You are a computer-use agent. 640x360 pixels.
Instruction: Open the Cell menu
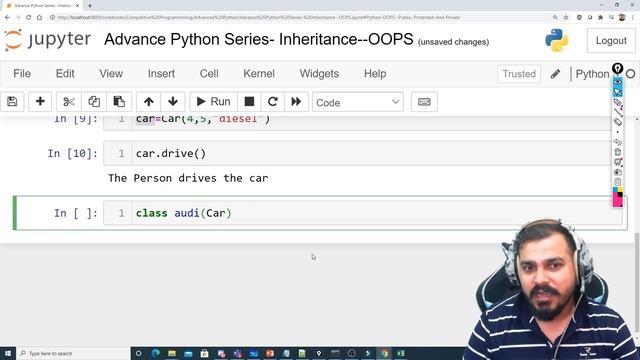[x=209, y=73]
